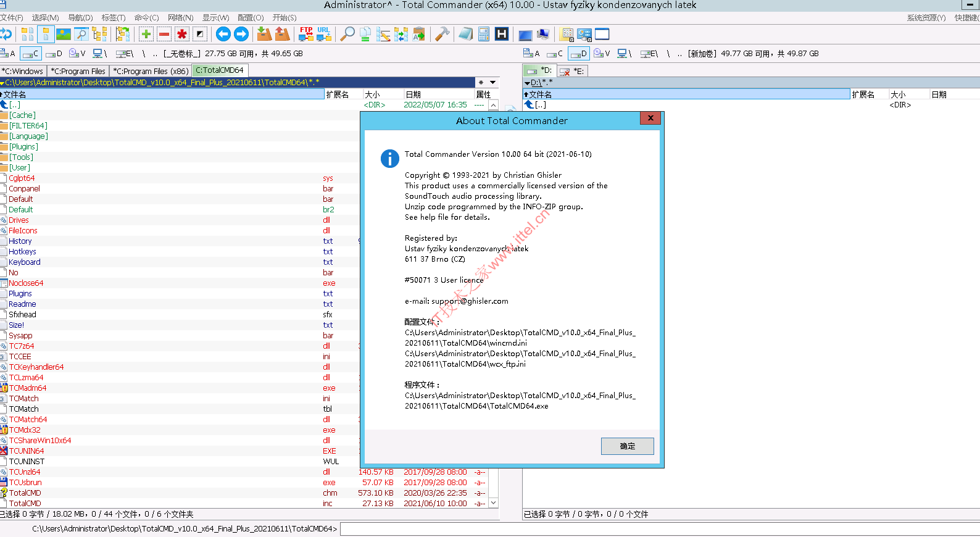Click the green plus select-group icon

[146, 34]
